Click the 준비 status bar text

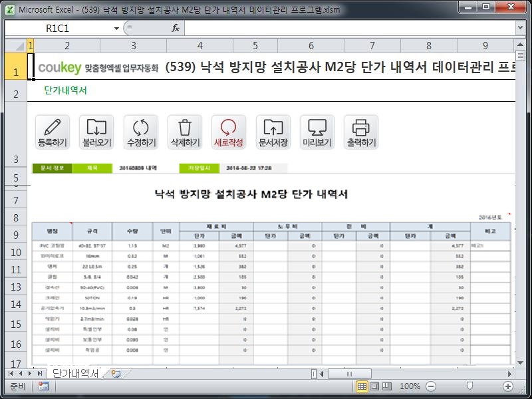click(x=18, y=386)
